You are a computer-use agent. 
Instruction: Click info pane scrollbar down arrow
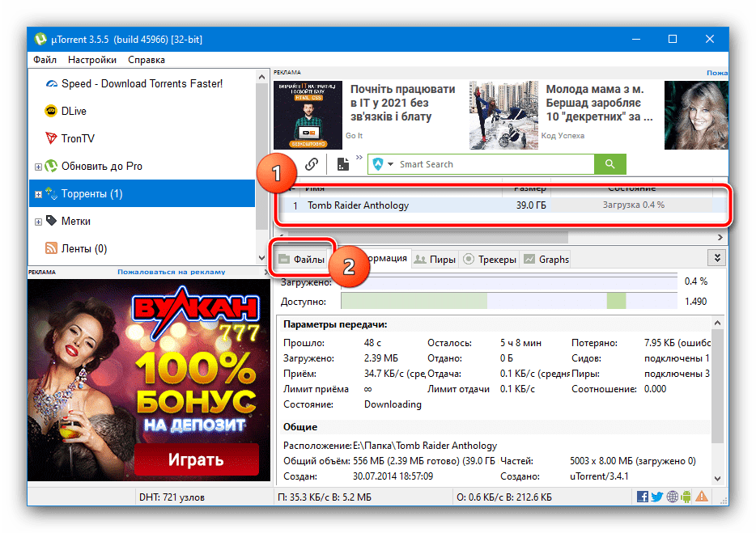click(x=717, y=479)
